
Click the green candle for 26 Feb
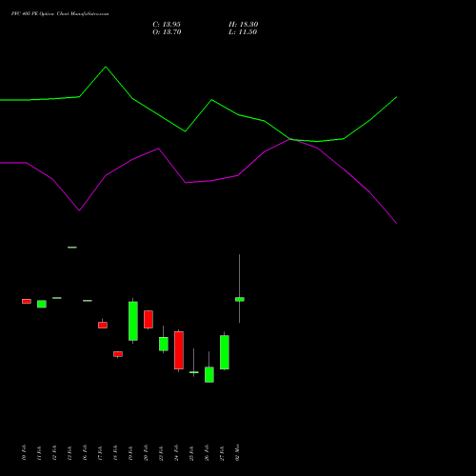(209, 374)
